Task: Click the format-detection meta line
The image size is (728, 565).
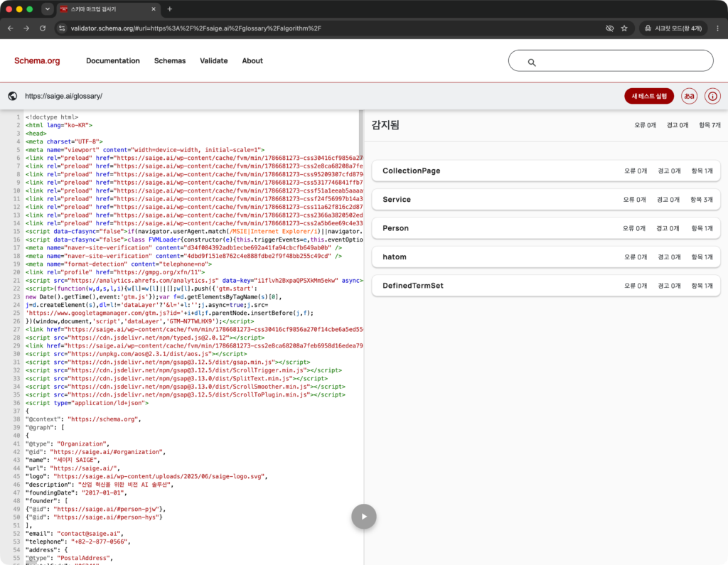Action: [x=119, y=264]
